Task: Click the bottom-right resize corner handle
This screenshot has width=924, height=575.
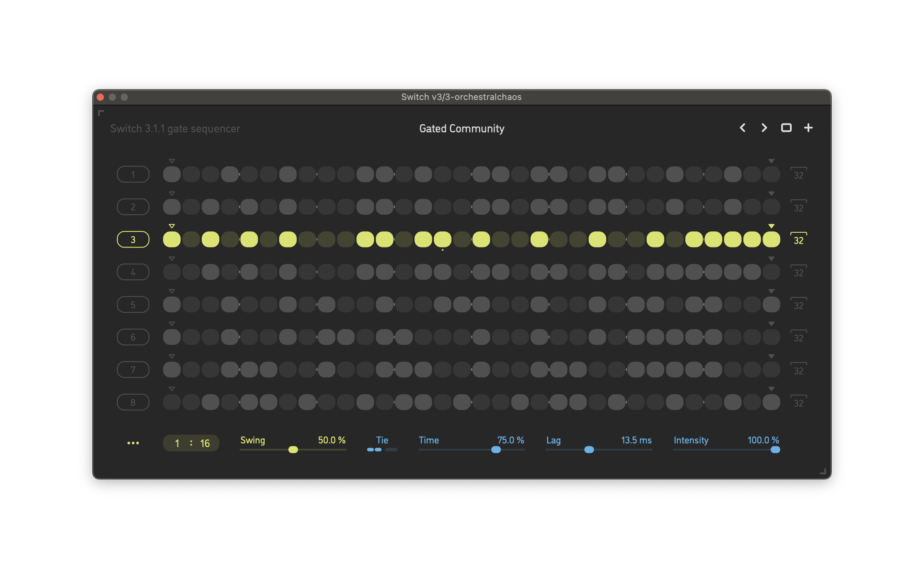Action: pyautogui.click(x=823, y=471)
